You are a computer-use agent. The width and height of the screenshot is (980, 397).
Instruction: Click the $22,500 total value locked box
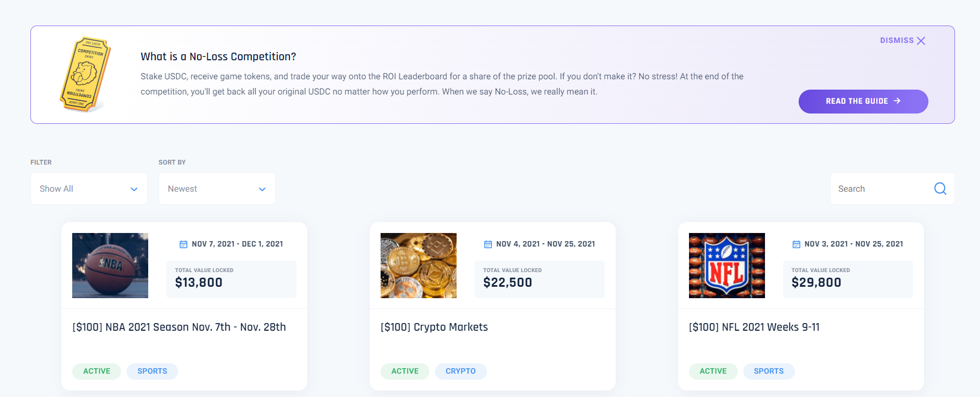[540, 279]
